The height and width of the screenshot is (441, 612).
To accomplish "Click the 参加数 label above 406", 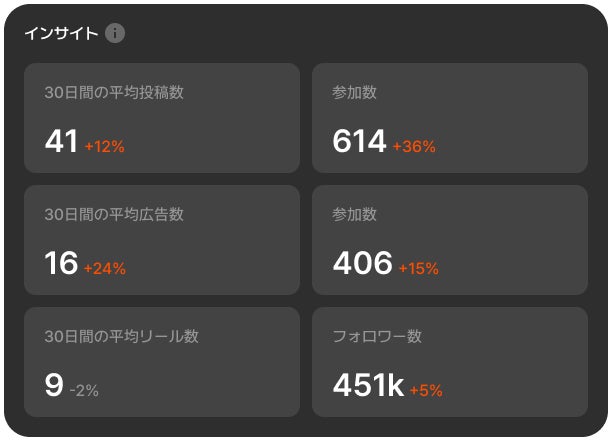I will tap(354, 215).
